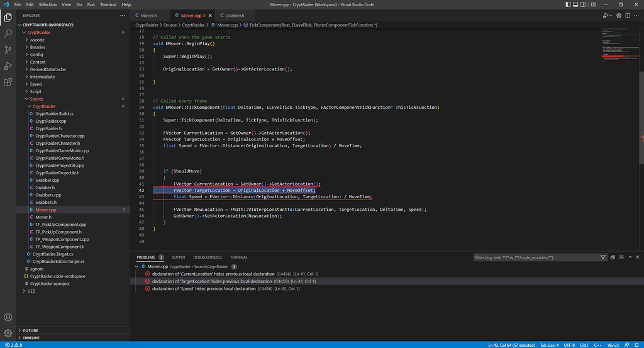
Task: Open the Run and Debug view
Action: pyautogui.click(x=8, y=66)
